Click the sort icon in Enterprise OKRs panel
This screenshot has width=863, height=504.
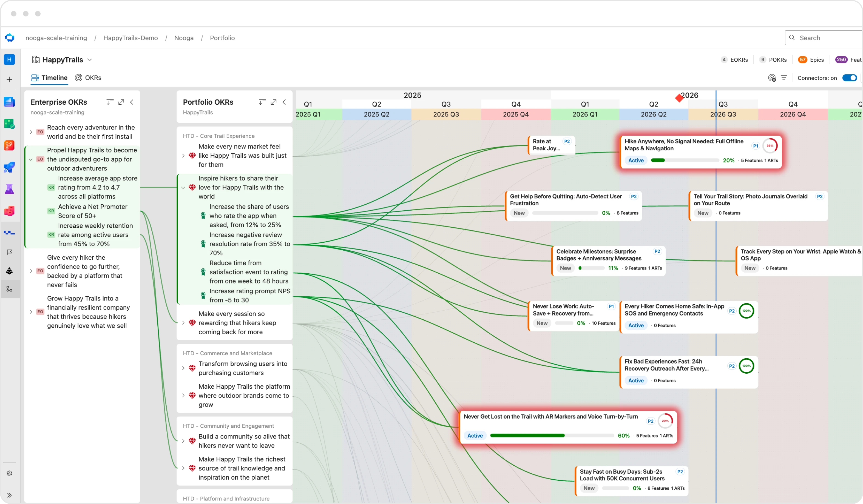click(x=110, y=102)
